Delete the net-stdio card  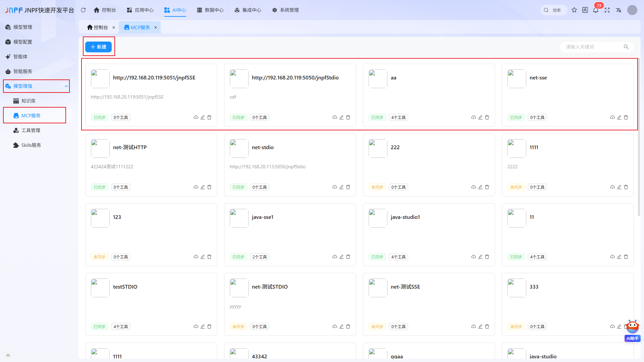(x=348, y=187)
